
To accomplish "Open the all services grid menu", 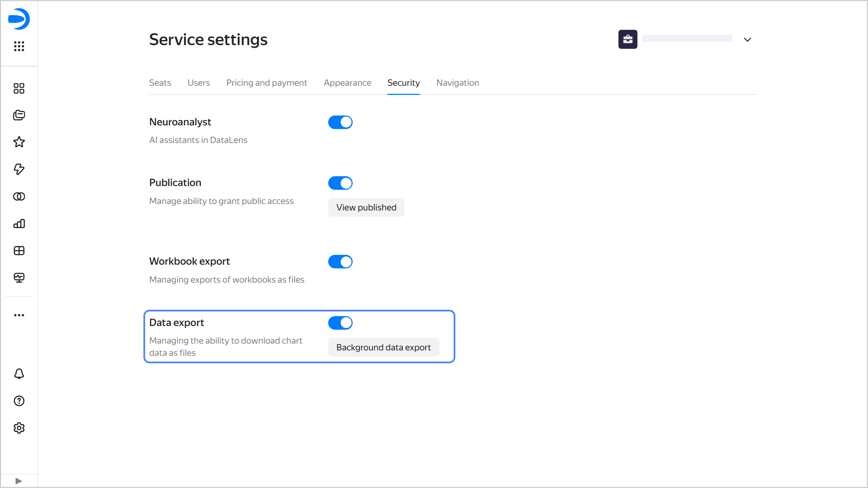I will 19,46.
